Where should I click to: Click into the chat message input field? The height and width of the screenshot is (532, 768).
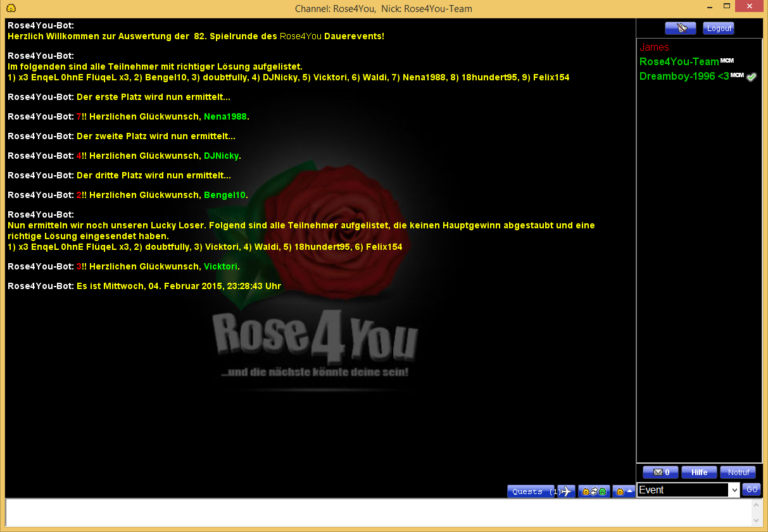378,512
